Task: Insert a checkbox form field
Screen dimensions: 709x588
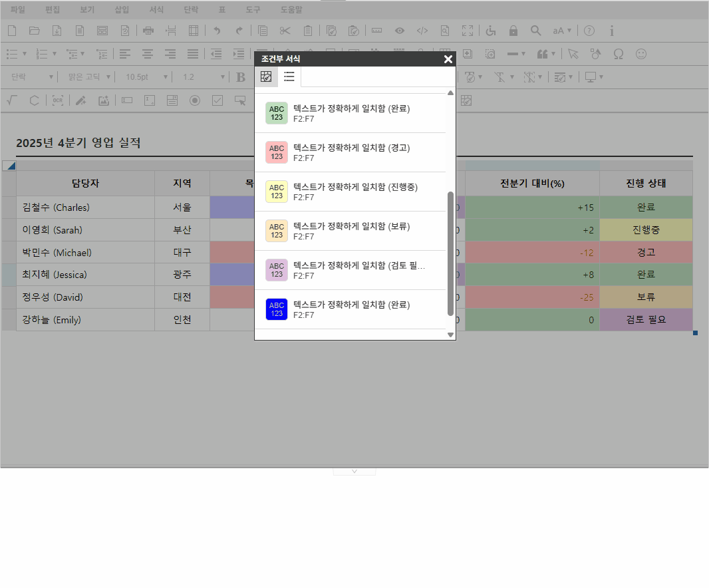Action: (x=217, y=100)
